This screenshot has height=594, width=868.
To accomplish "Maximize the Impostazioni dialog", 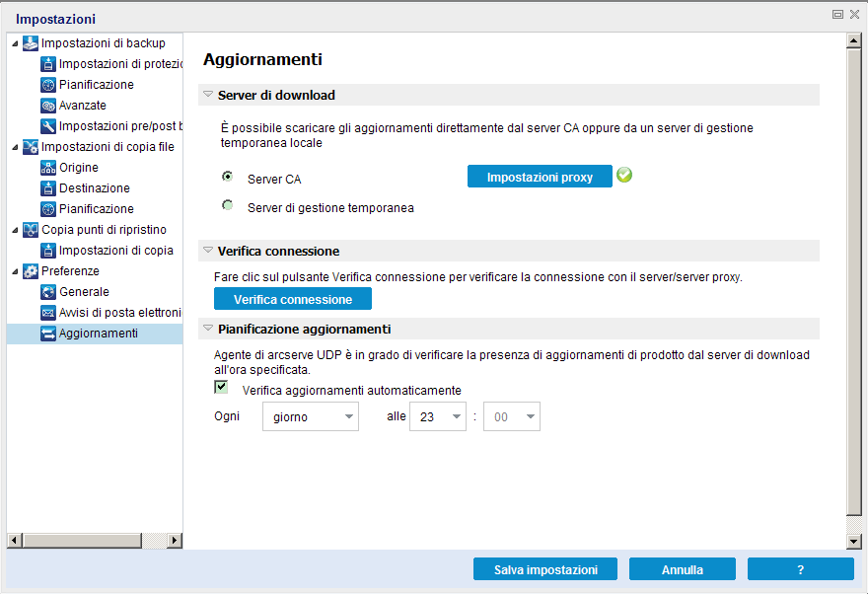I will pyautogui.click(x=837, y=15).
